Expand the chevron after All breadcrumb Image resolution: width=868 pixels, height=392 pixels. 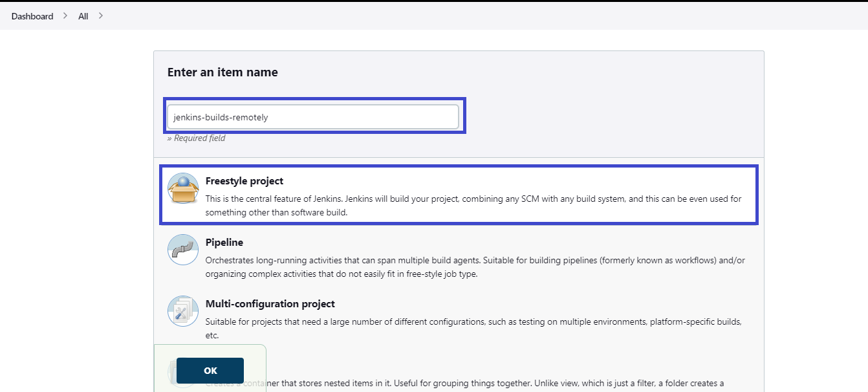tap(99, 16)
